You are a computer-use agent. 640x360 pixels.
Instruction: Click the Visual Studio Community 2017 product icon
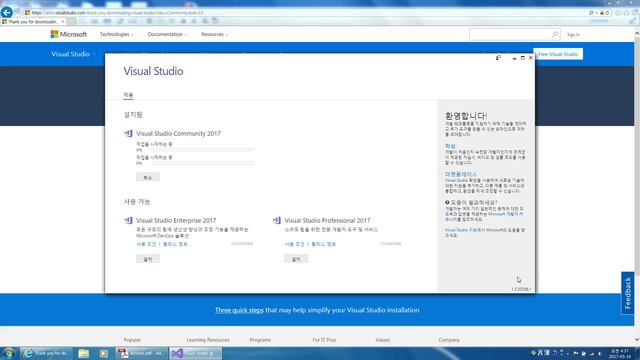[129, 133]
